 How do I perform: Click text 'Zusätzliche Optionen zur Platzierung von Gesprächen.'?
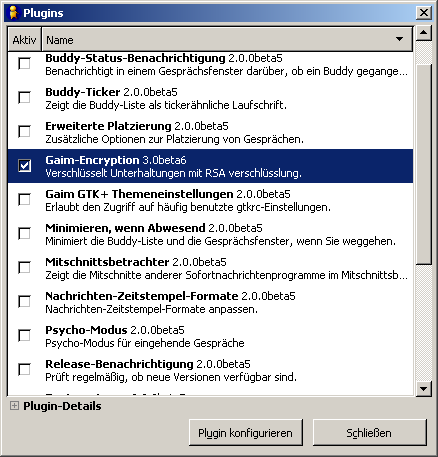click(x=175, y=139)
